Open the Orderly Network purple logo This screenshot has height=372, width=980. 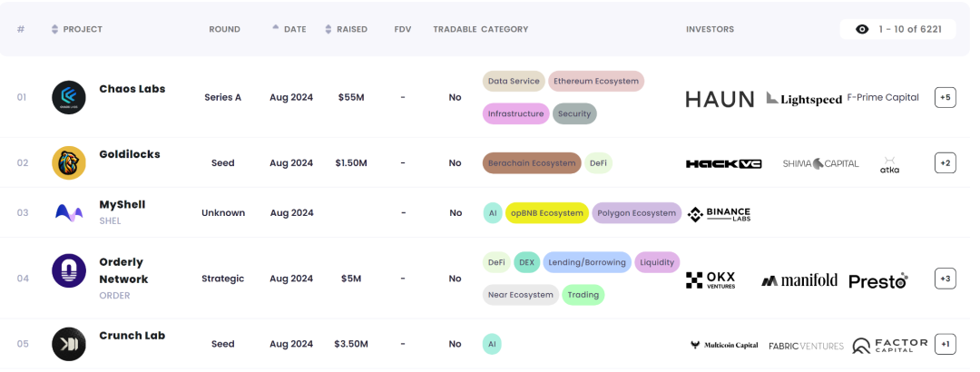pyautogui.click(x=69, y=270)
